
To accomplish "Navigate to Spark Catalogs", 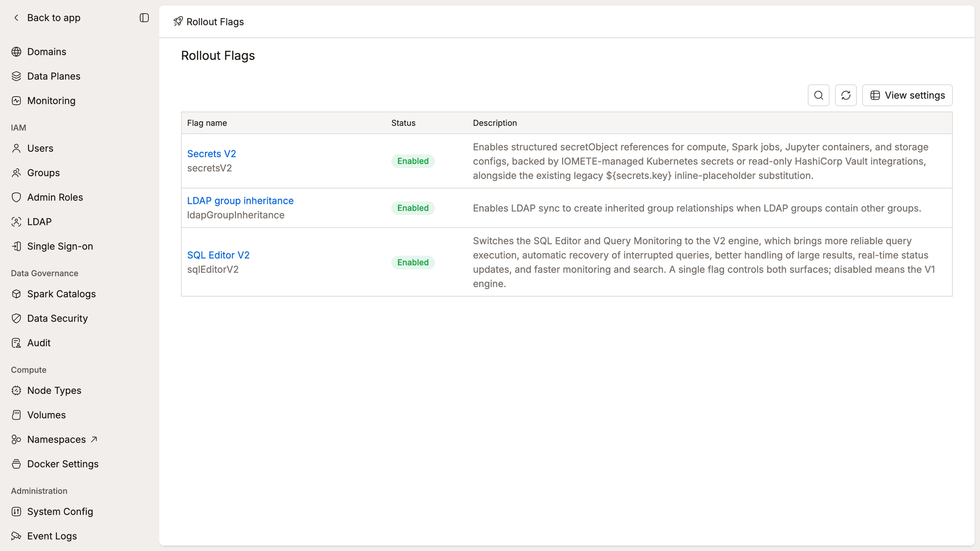I will tap(61, 294).
